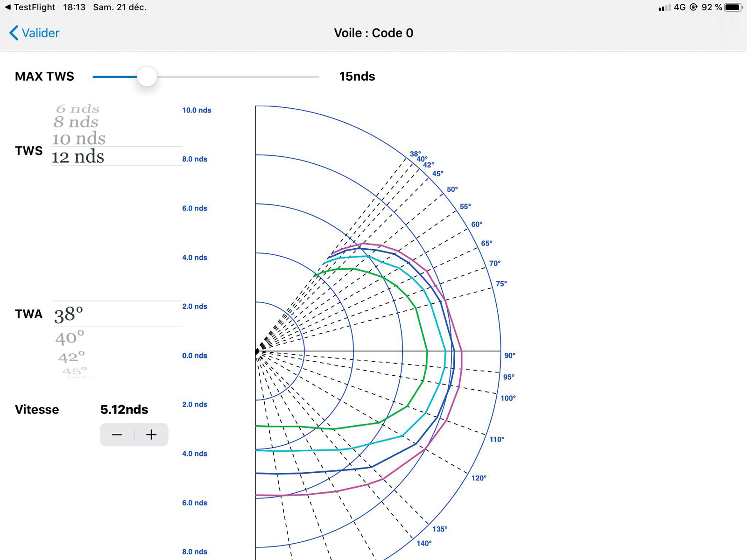Tap the 15nds MAX TWS value
Image resolution: width=747 pixels, height=560 pixels.
pyautogui.click(x=357, y=77)
